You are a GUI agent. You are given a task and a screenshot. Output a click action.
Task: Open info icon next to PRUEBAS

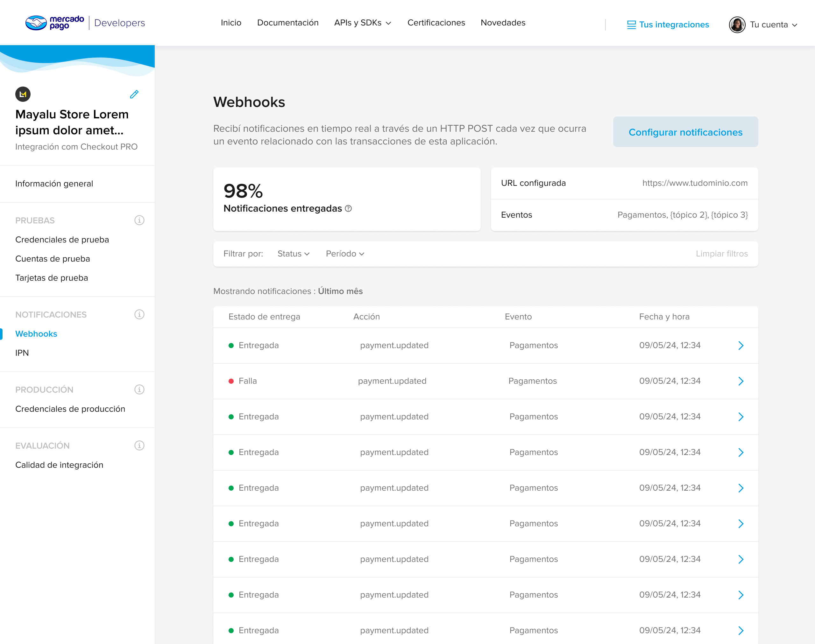click(x=139, y=220)
